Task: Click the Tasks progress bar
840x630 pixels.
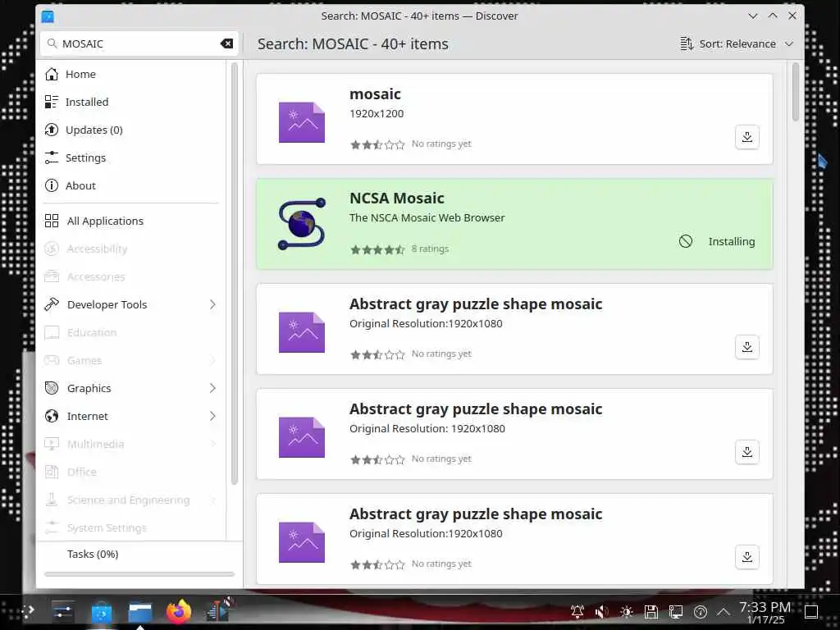Action: coord(139,574)
